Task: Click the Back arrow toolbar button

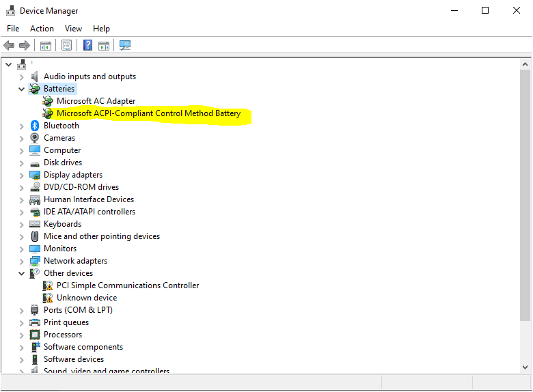Action: pos(9,45)
